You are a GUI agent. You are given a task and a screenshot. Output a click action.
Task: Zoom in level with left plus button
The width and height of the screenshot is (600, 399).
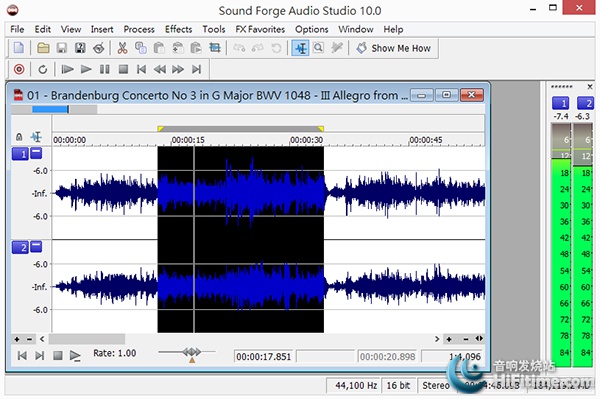tap(17, 339)
